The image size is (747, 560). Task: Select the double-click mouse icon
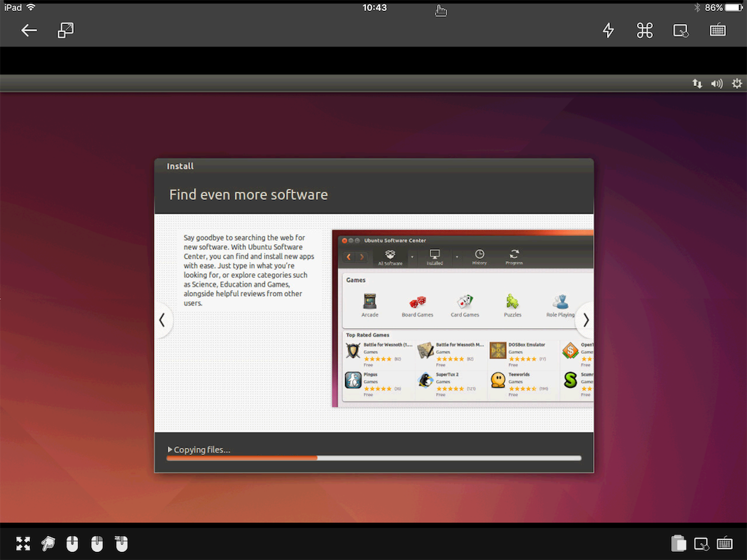coord(121,543)
